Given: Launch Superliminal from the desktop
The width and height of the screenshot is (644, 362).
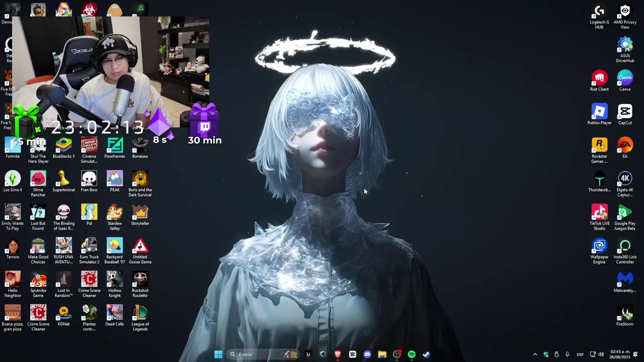Looking at the screenshot, I should click(63, 182).
